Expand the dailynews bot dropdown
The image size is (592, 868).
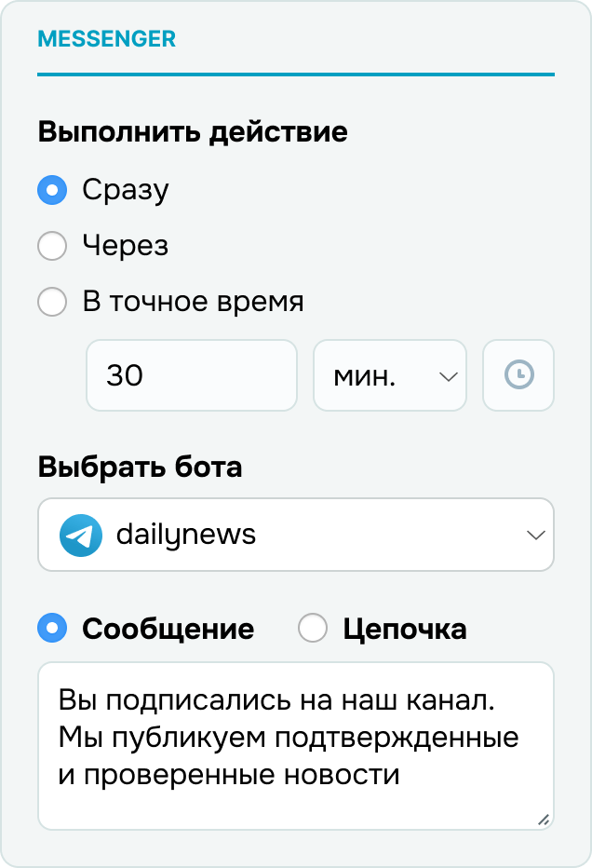[x=296, y=536]
